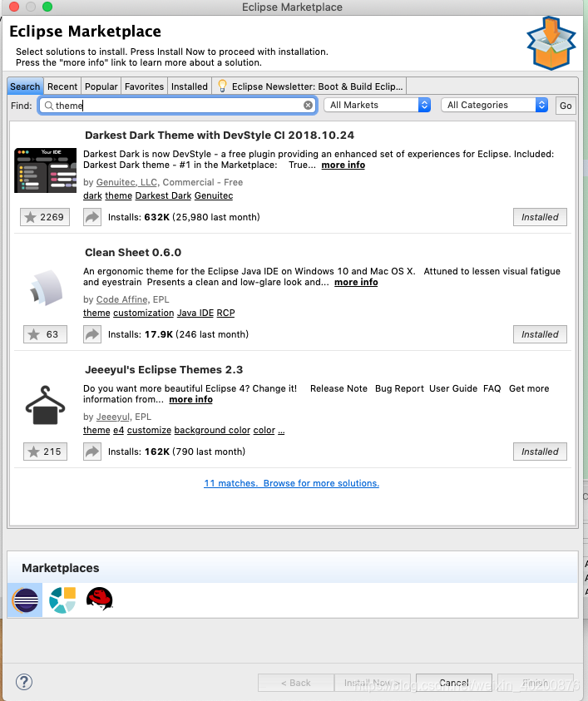This screenshot has width=588, height=701.
Task: Clear the Find search field text
Action: tap(308, 105)
